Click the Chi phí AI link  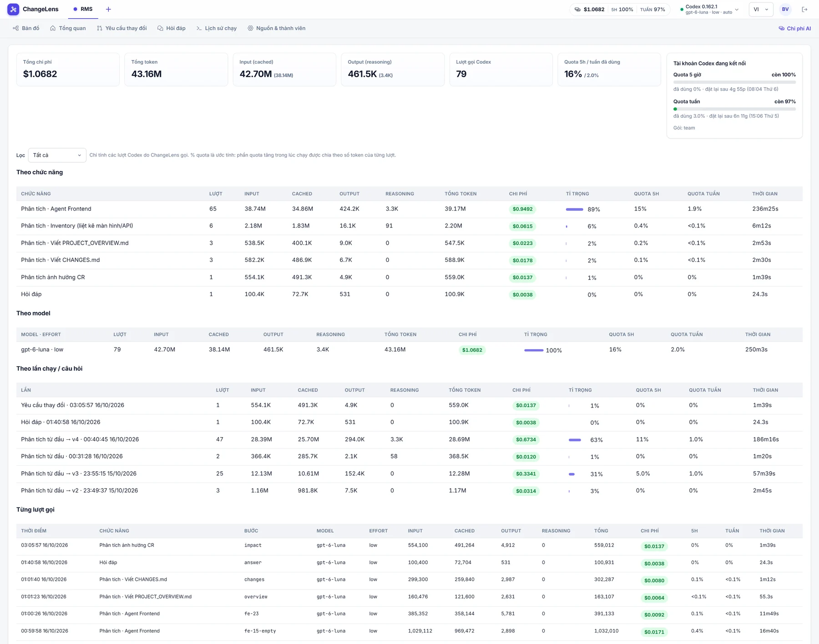[x=795, y=28]
